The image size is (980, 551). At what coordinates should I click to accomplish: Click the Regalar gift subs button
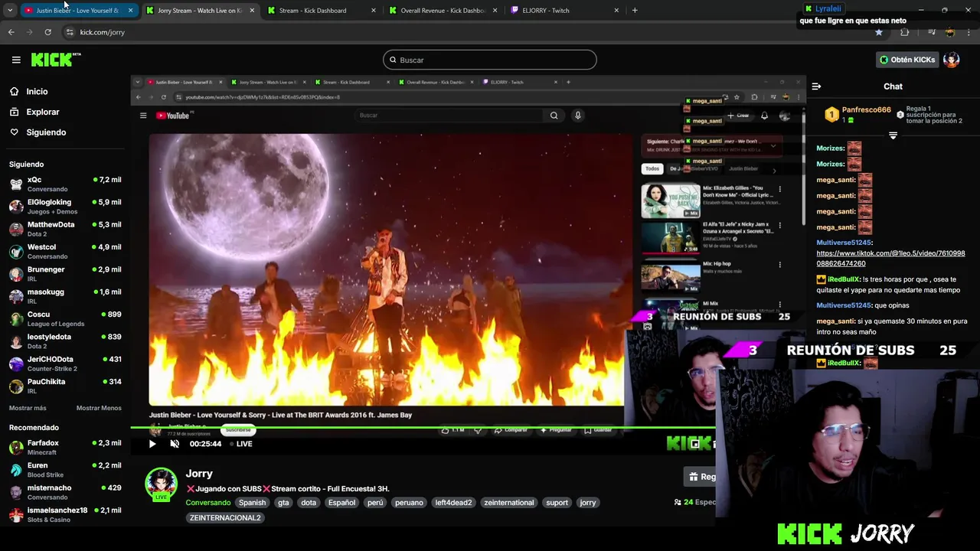[x=701, y=477]
